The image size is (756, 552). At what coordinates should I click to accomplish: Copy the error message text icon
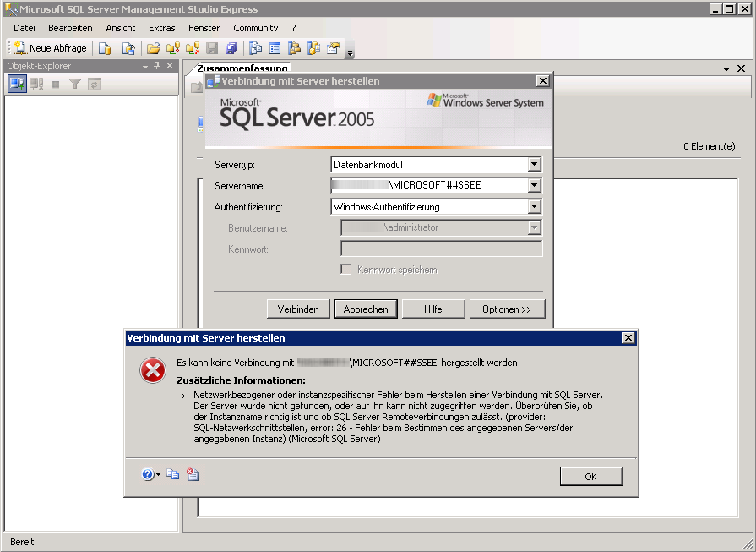pos(173,475)
